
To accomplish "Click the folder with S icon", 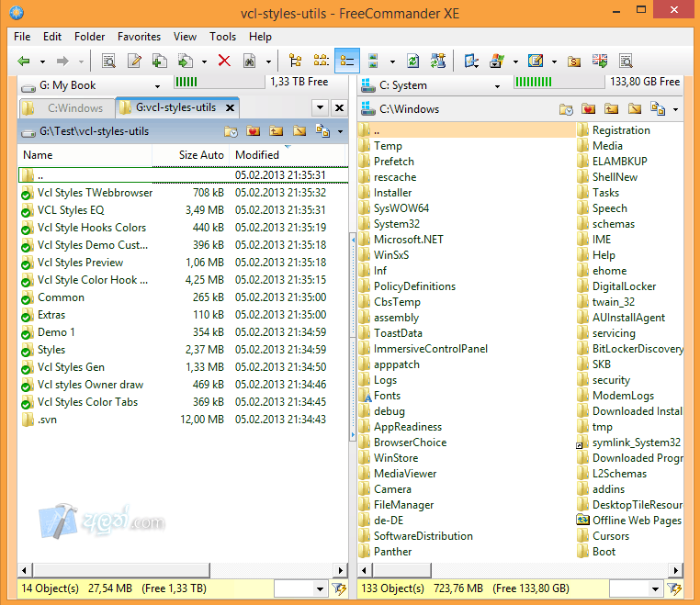I will (574, 62).
